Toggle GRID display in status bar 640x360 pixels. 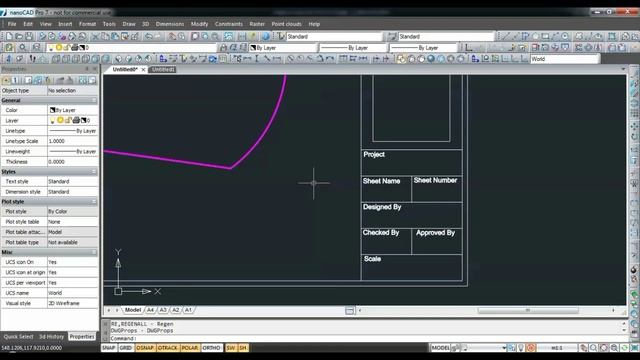pyautogui.click(x=126, y=348)
